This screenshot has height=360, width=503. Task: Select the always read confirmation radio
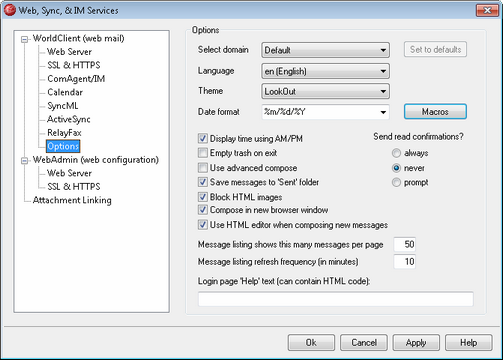396,153
